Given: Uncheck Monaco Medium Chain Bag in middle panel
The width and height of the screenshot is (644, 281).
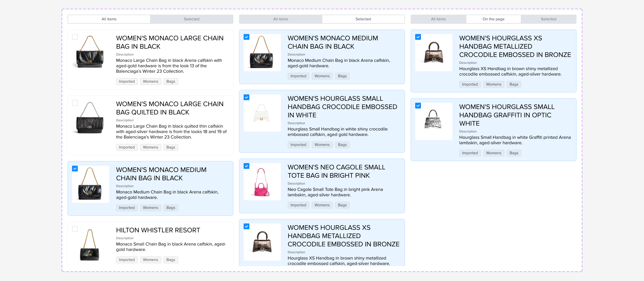Looking at the screenshot, I should tap(247, 37).
